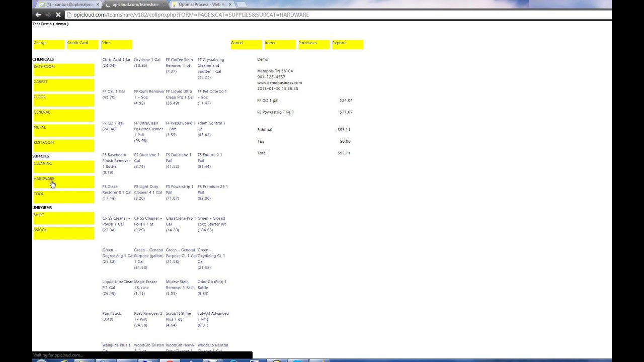
Task: Add FS Light Duty Cleaner 4 1 Gal
Action: coord(148,192)
